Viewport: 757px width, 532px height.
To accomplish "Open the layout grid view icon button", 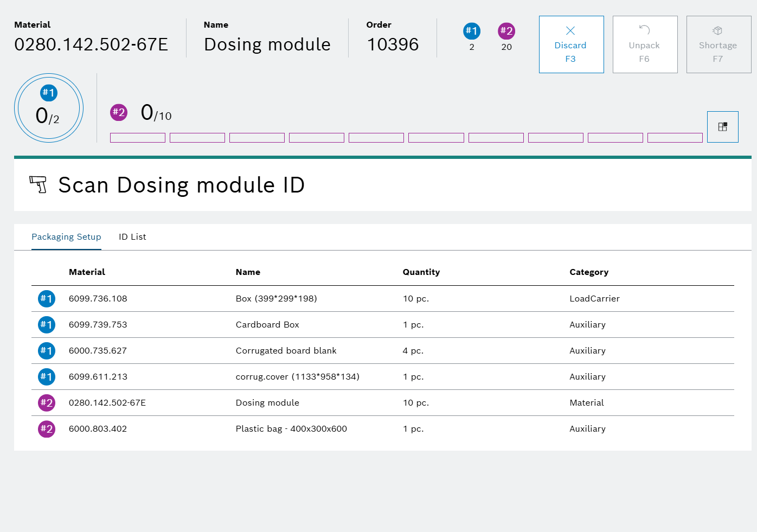I will 722,127.
